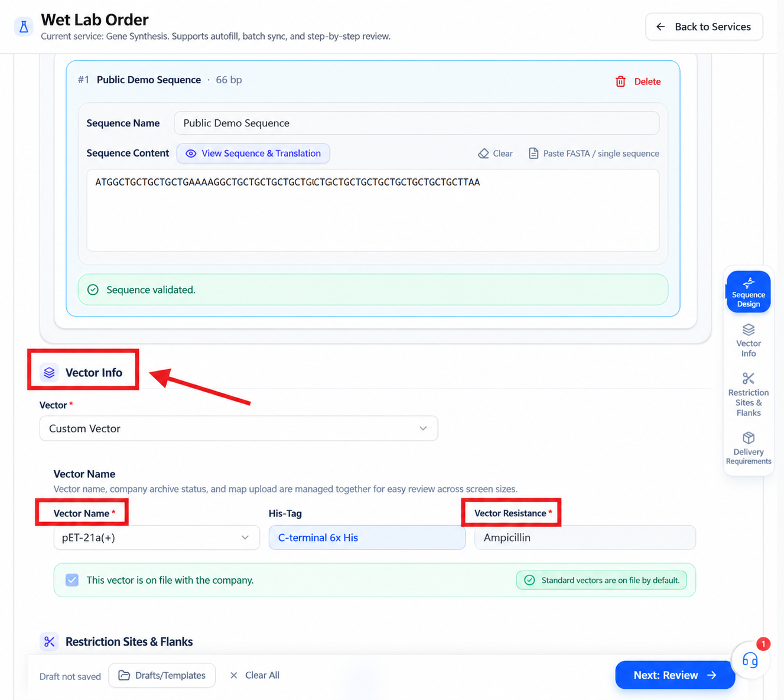
Task: Jump to Vector Info in side navigation
Action: click(749, 341)
